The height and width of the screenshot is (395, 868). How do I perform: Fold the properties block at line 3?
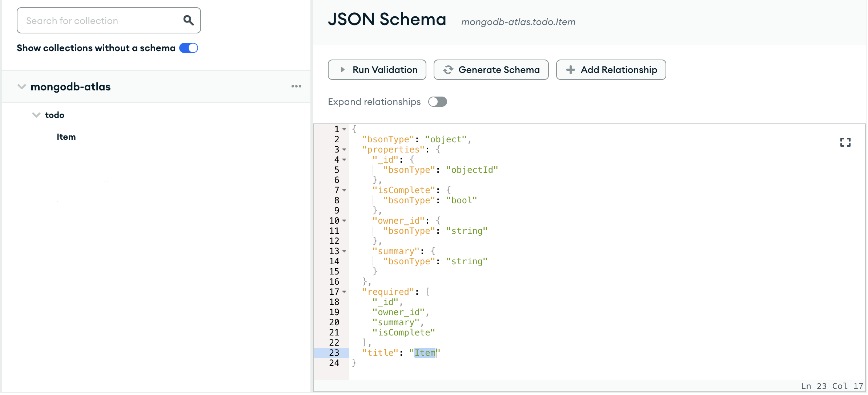point(344,150)
